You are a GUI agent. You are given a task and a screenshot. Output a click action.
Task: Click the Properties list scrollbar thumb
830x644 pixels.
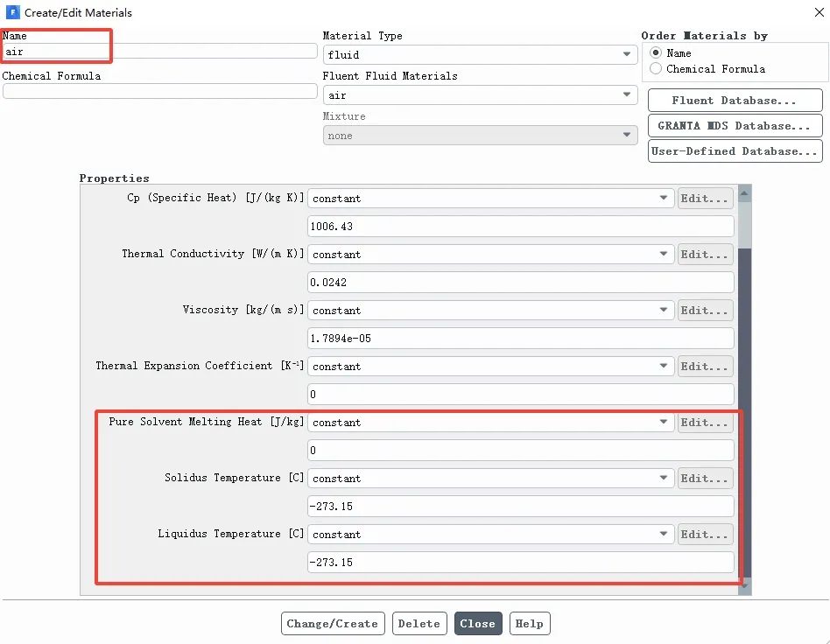tap(744, 413)
